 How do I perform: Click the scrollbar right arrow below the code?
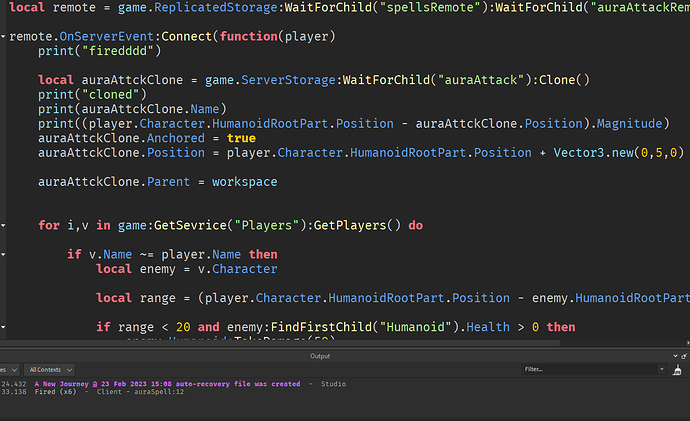click(685, 342)
